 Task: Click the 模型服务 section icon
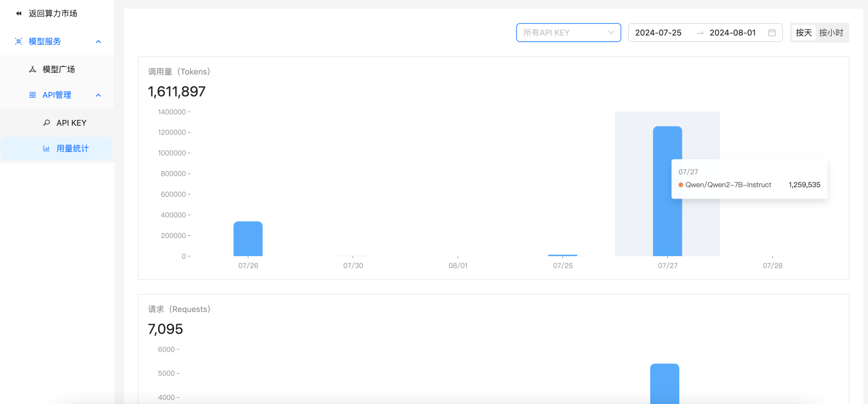19,41
